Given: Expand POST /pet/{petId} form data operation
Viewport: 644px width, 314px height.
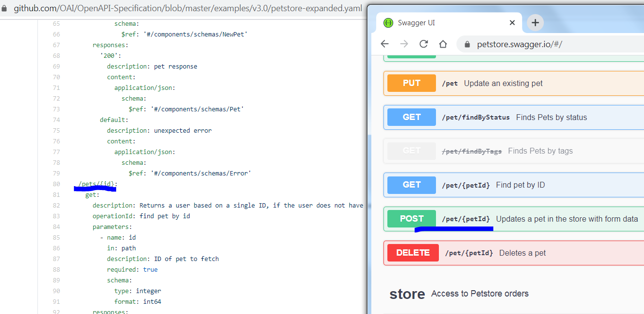Looking at the screenshot, I should coord(514,219).
